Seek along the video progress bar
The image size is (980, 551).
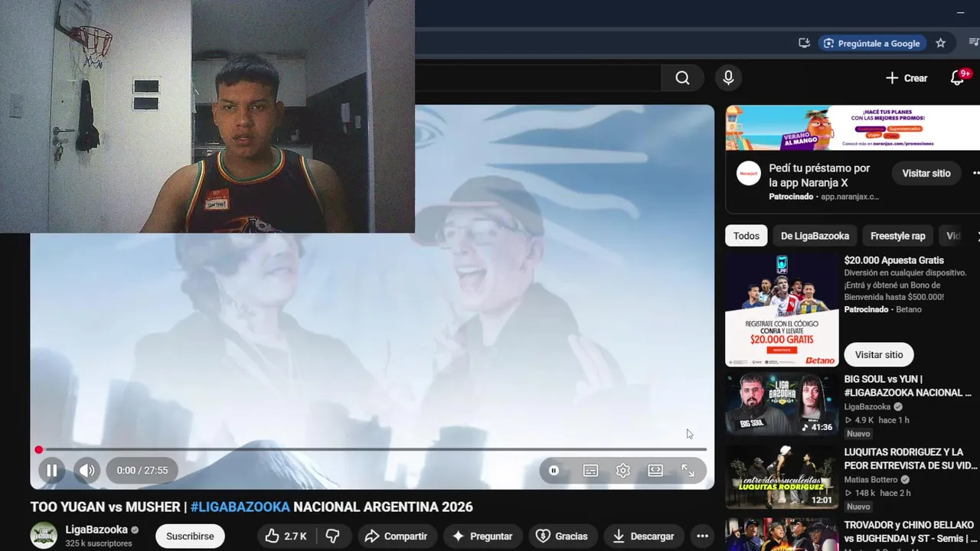(x=372, y=449)
